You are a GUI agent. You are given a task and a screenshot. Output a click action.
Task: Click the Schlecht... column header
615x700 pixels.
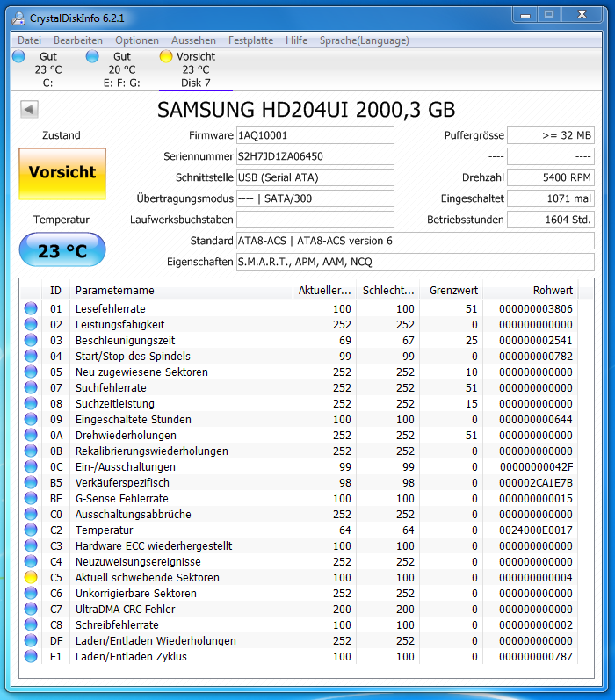387,291
